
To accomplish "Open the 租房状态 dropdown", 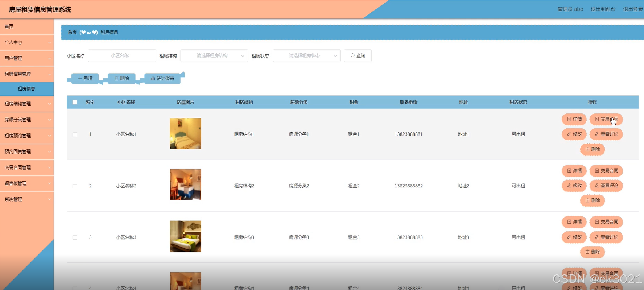I will click(307, 56).
